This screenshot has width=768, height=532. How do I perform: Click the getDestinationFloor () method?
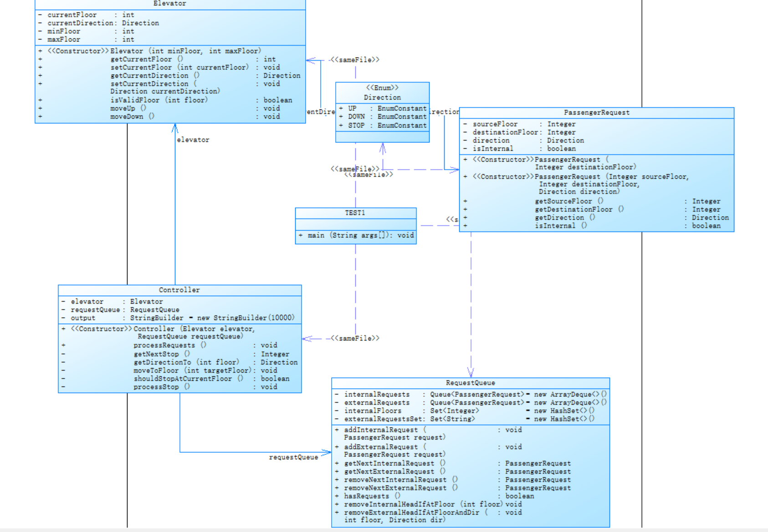pos(592,209)
